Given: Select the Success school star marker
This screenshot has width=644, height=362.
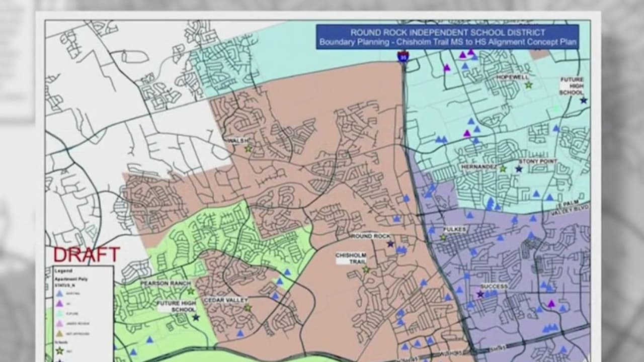Looking at the screenshot, I should tap(480, 294).
